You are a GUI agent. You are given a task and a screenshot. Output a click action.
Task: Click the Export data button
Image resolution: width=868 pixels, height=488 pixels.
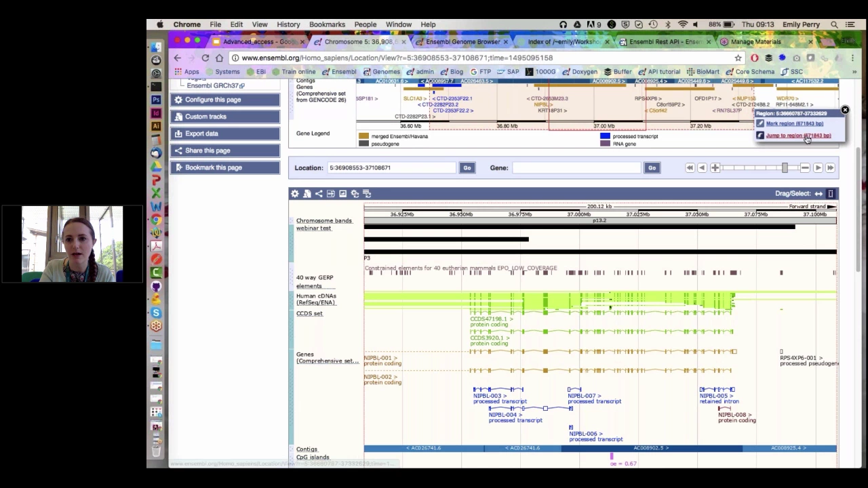coord(225,134)
